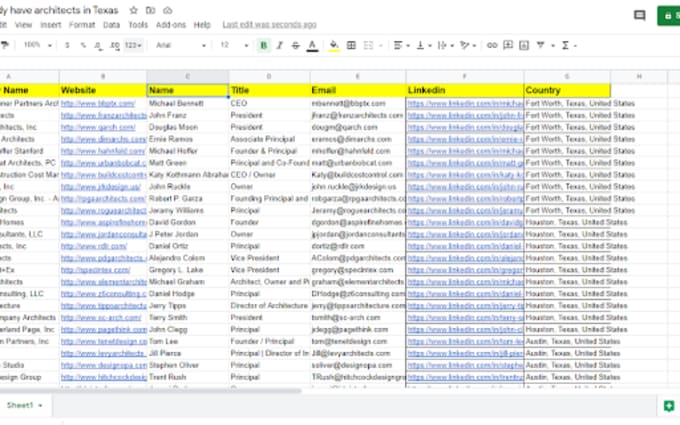
Task: Open vertical align dropdown
Action: (x=424, y=45)
